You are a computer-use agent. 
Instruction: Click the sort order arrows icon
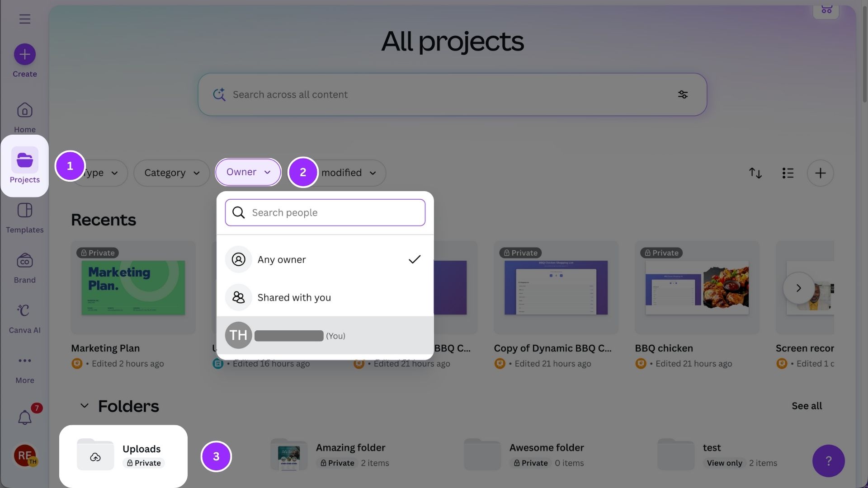pos(755,173)
